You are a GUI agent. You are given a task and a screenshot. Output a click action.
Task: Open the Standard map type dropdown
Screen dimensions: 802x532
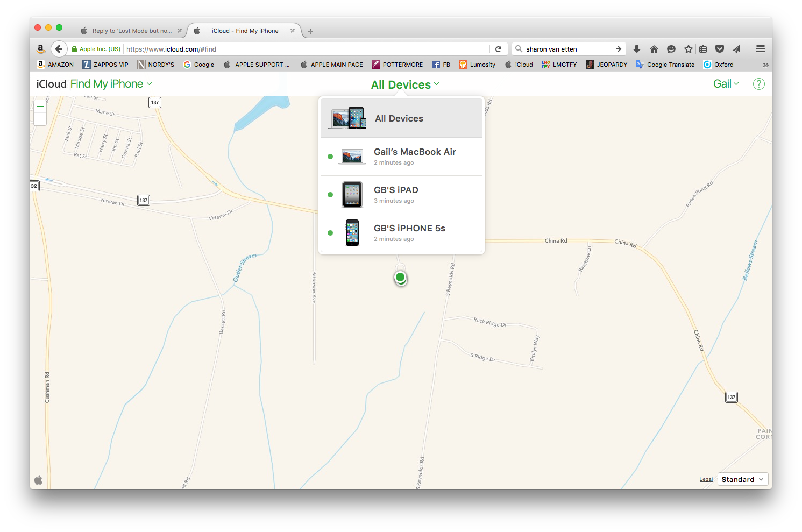(x=742, y=479)
